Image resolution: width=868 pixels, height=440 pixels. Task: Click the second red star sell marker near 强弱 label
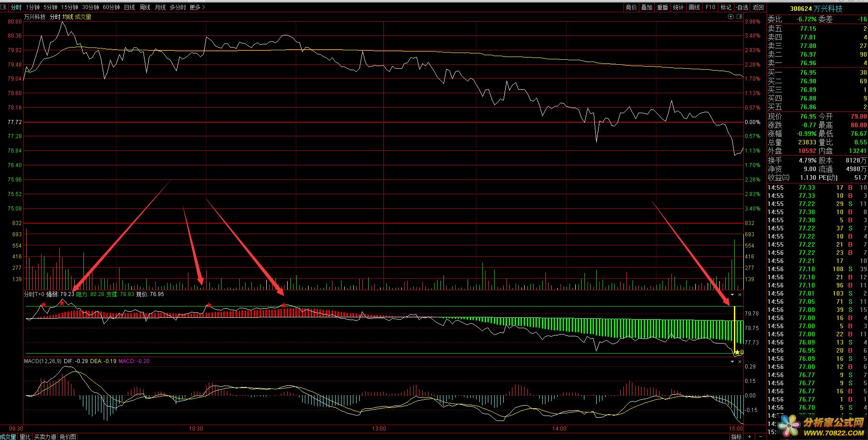click(62, 302)
